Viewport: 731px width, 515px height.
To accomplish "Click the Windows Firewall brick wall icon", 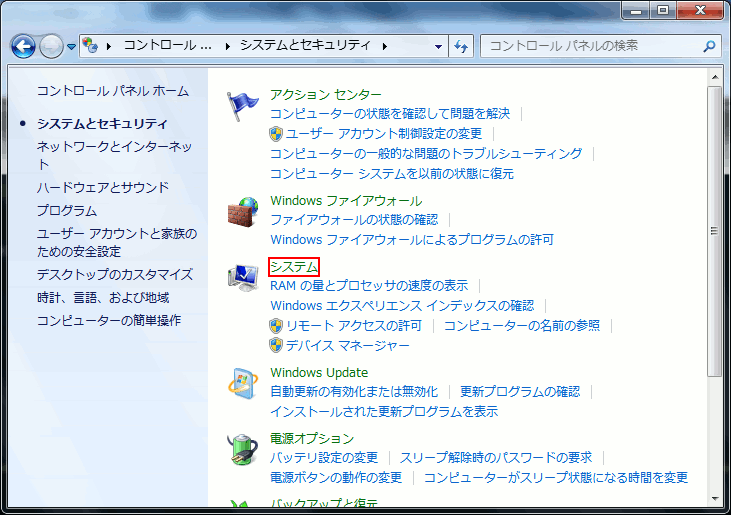I will pyautogui.click(x=243, y=211).
